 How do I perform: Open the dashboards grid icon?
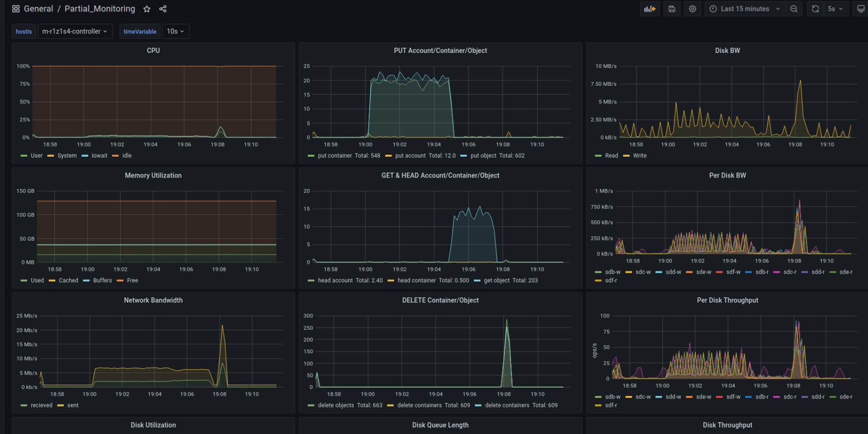click(16, 9)
